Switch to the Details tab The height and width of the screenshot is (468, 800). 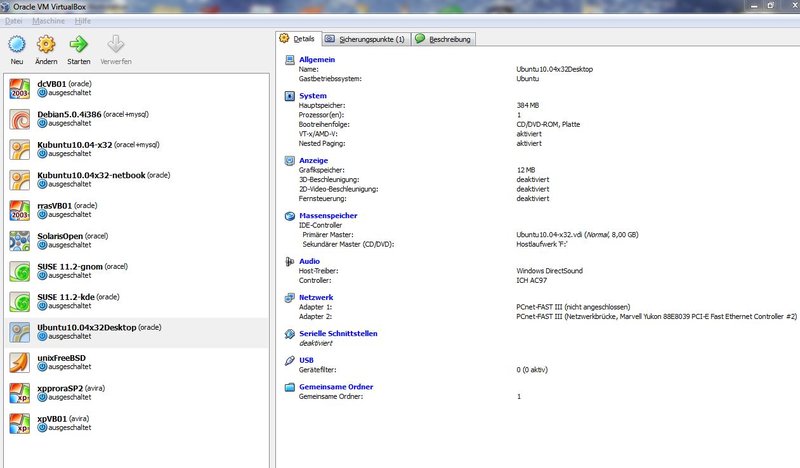coord(298,39)
